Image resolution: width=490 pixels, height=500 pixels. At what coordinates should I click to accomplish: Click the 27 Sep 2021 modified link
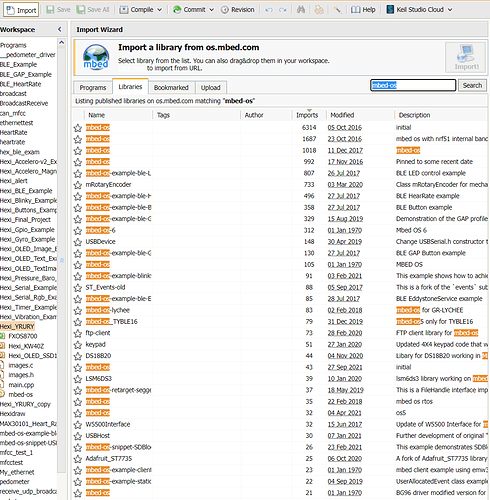(x=345, y=367)
